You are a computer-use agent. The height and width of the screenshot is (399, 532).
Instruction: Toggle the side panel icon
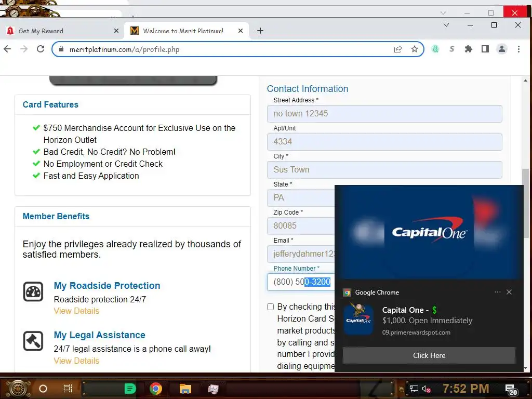[485, 49]
